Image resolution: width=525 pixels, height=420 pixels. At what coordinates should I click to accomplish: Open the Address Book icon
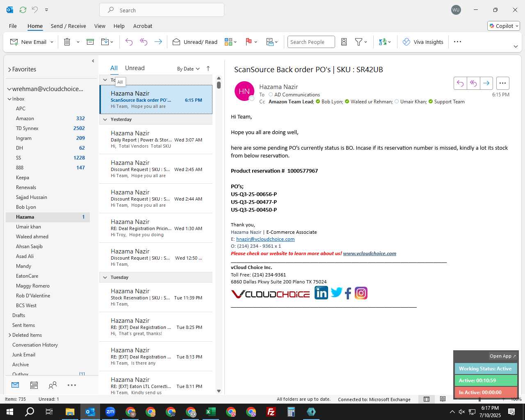click(344, 42)
